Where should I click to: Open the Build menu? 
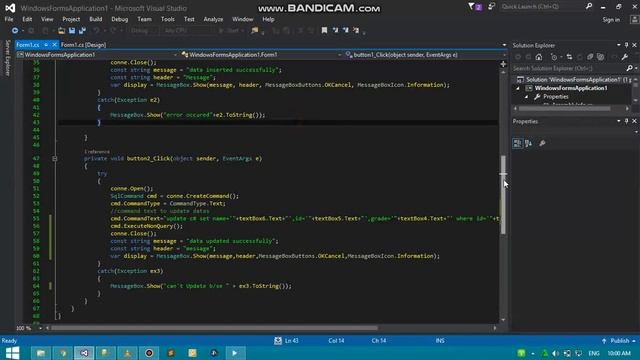[96, 19]
